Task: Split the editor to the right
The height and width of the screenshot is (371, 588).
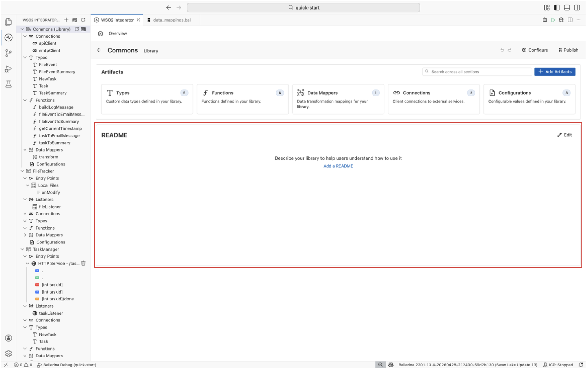Action: [570, 20]
